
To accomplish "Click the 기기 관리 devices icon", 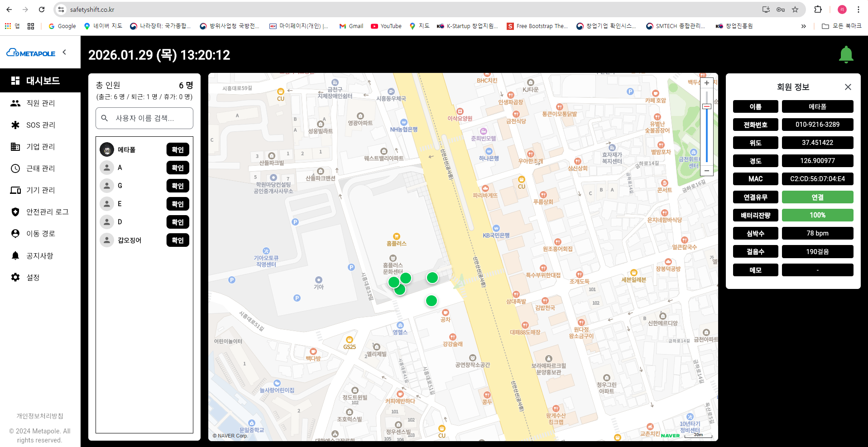I will pyautogui.click(x=15, y=190).
